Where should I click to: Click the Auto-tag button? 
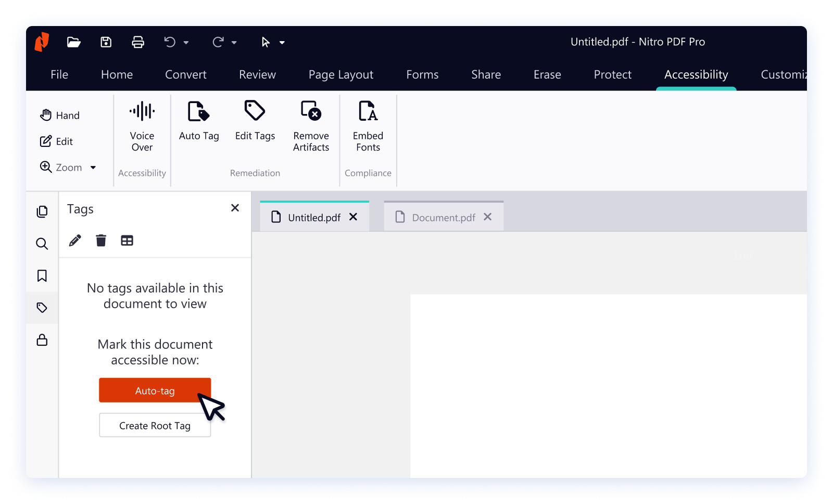pos(155,390)
